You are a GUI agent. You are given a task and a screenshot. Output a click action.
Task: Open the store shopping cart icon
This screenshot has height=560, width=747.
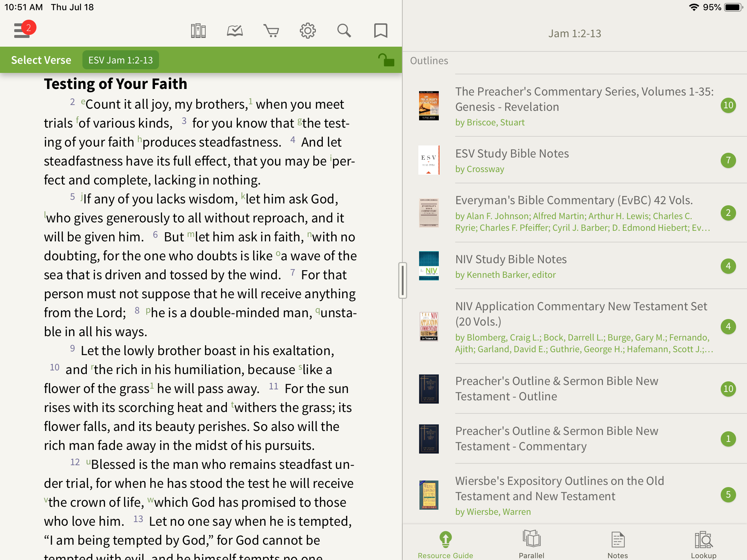[x=271, y=31]
